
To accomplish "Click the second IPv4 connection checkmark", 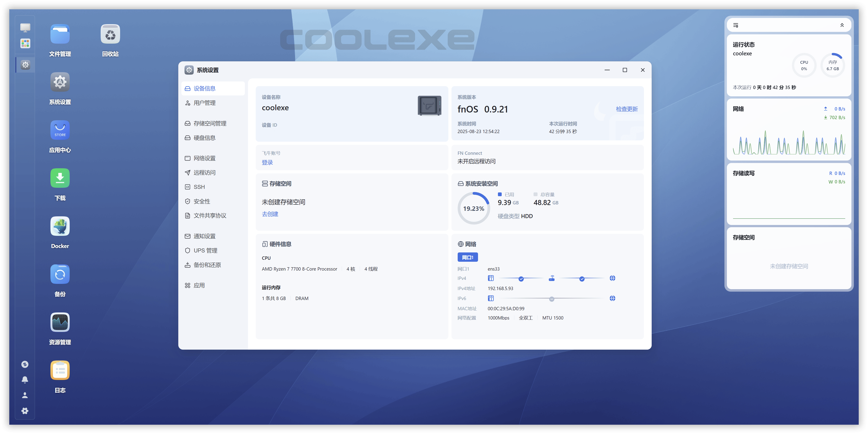I will [582, 279].
